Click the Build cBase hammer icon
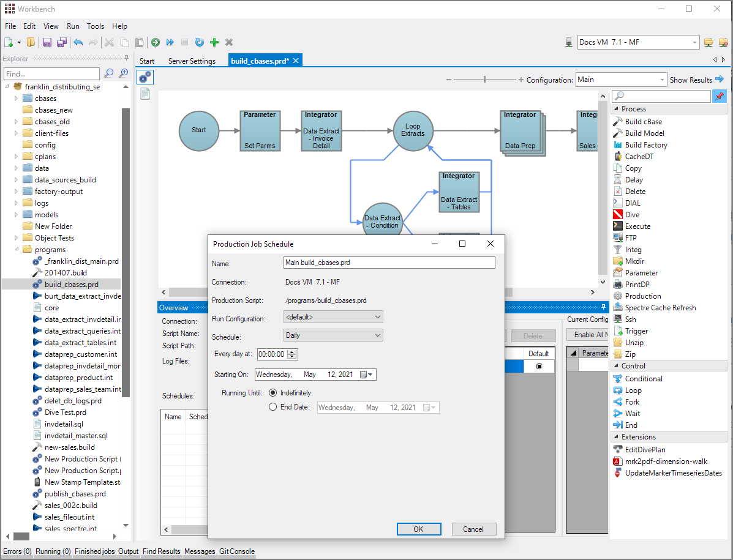Viewport: 733px width, 560px height. [x=618, y=122]
